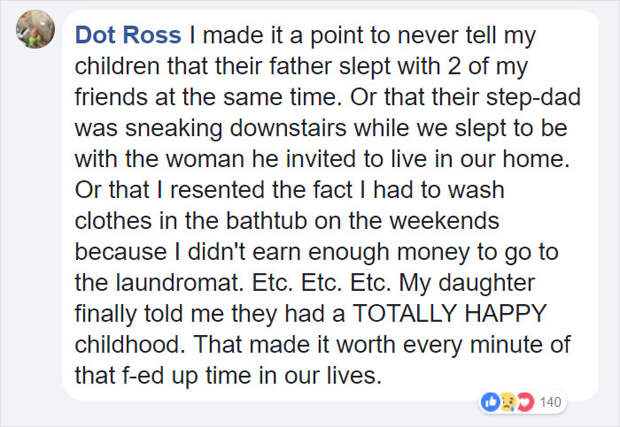Click the word laundromat in the comment
This screenshot has height=427, width=620.
pyautogui.click(x=179, y=282)
